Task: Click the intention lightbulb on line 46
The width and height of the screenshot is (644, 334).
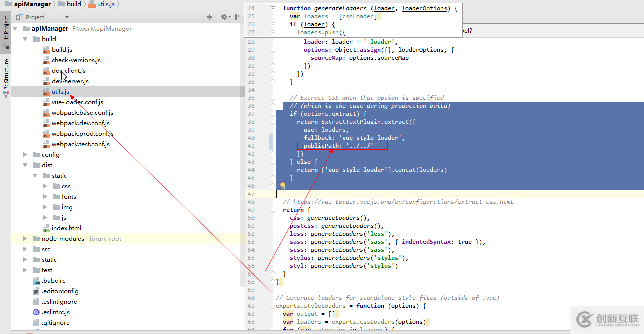Action: (283, 185)
